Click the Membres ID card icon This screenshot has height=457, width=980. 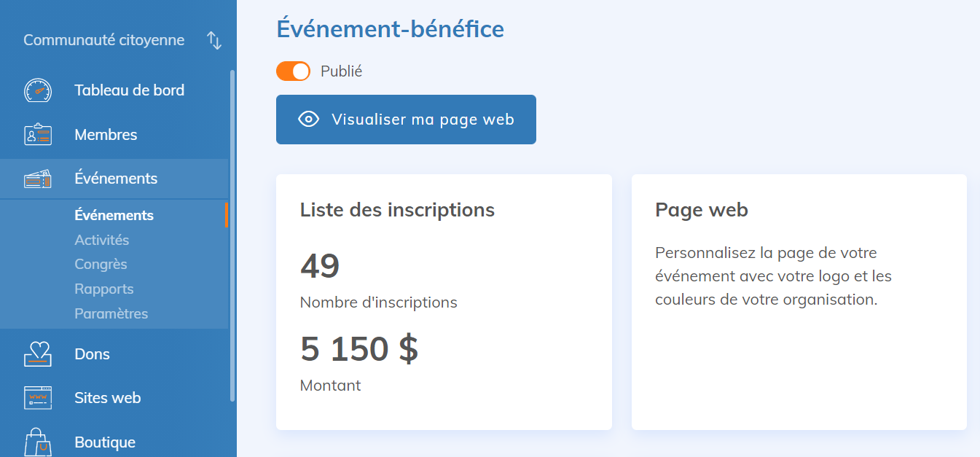[x=38, y=135]
